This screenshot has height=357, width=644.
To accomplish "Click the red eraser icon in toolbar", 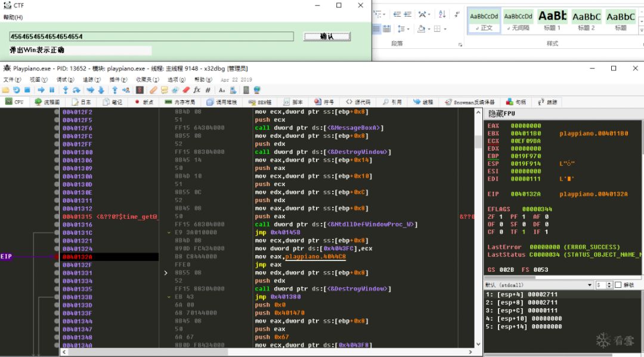I will click(185, 90).
